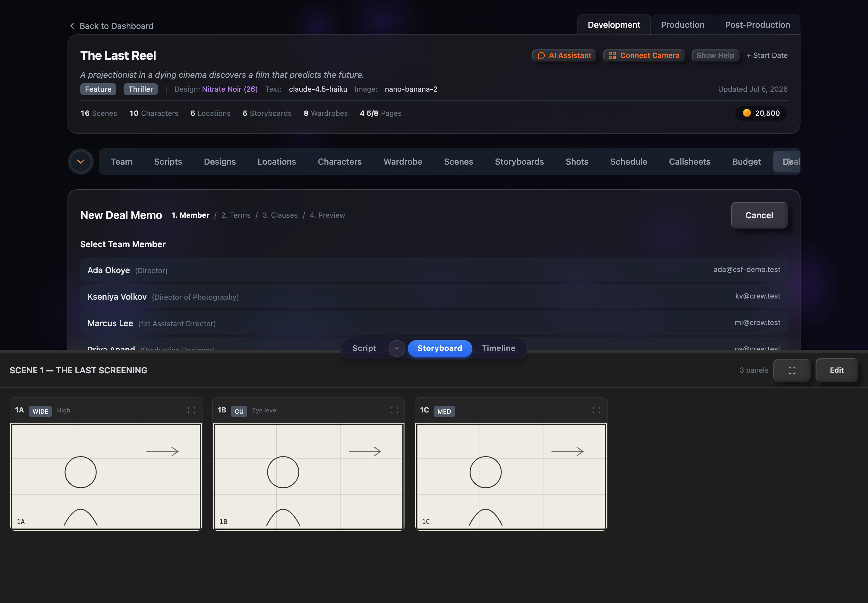Go to the Callsheets tab

689,162
